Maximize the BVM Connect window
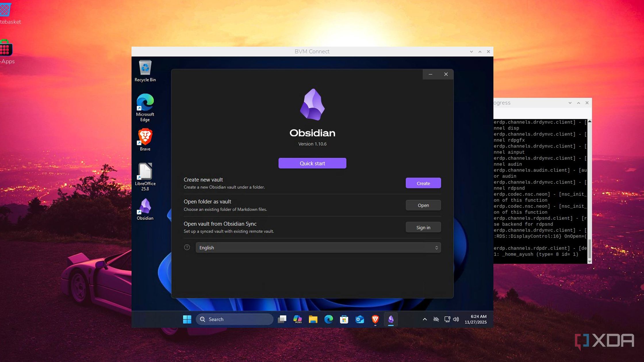 pos(480,52)
